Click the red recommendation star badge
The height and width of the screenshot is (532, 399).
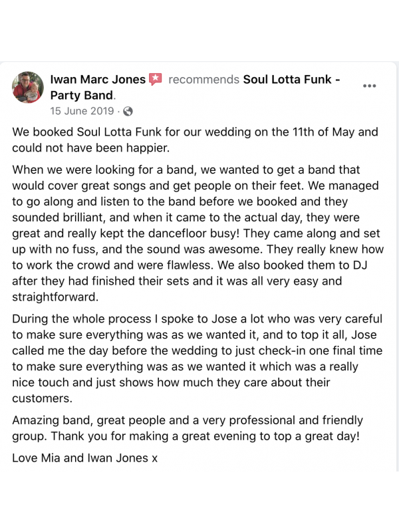(156, 80)
